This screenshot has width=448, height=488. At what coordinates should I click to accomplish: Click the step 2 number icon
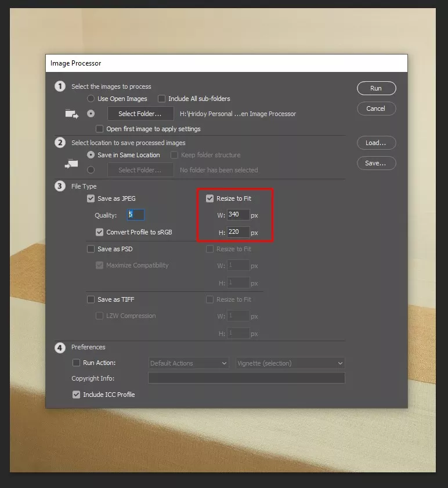click(x=60, y=143)
